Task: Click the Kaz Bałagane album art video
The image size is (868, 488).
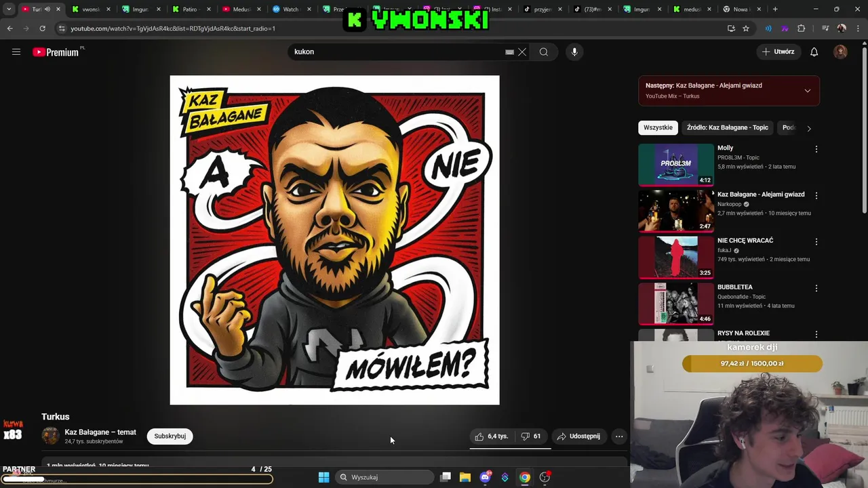Action: click(x=334, y=240)
